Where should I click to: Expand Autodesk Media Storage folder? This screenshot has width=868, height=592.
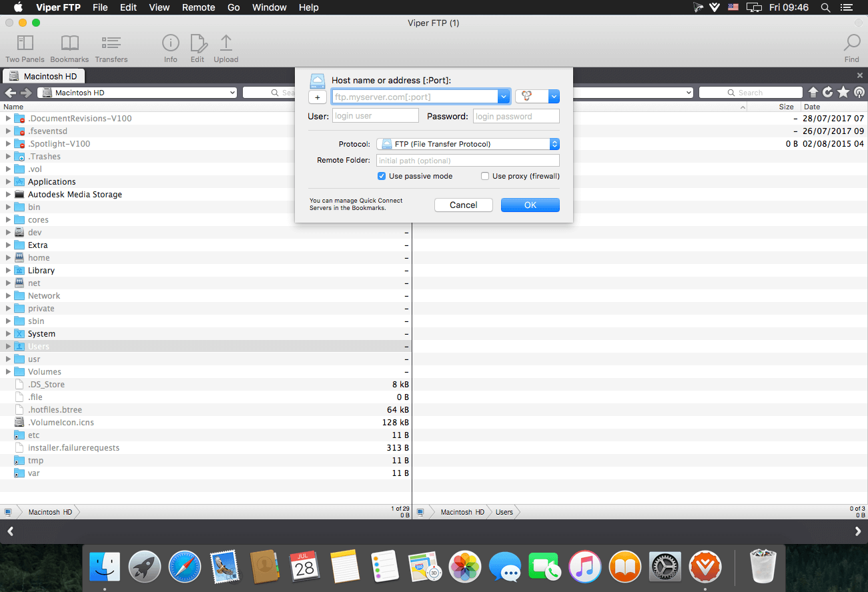8,195
